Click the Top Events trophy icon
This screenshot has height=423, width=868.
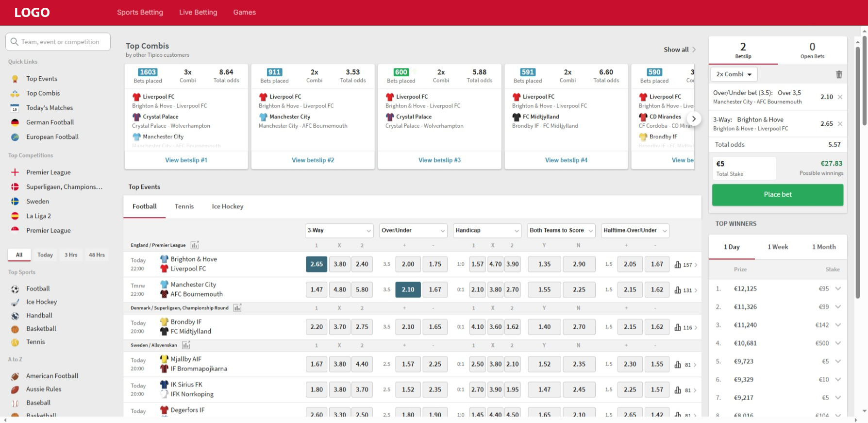click(15, 79)
